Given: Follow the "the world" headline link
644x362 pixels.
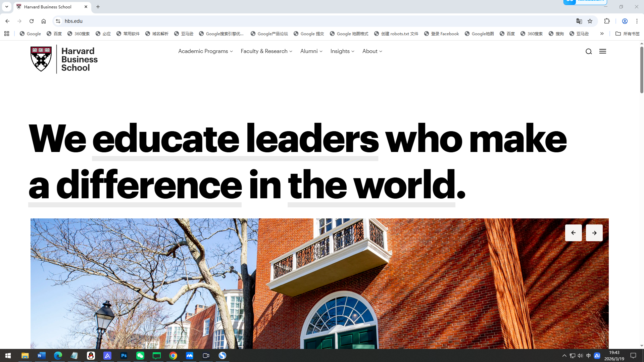Looking at the screenshot, I should point(371,186).
